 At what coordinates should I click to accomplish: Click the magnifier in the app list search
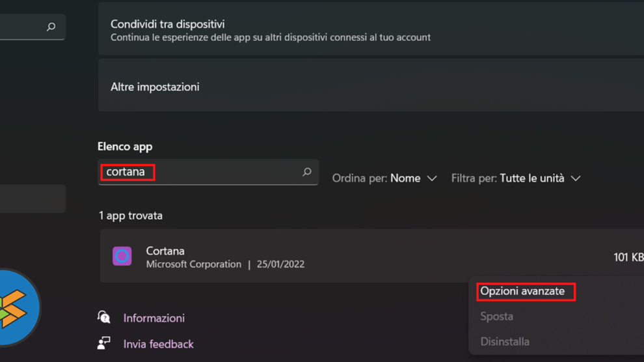coord(307,173)
